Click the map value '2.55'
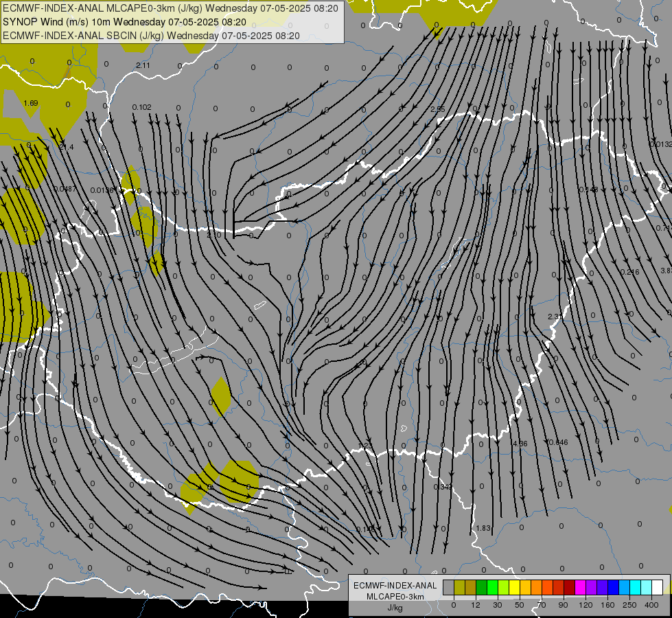 437,109
